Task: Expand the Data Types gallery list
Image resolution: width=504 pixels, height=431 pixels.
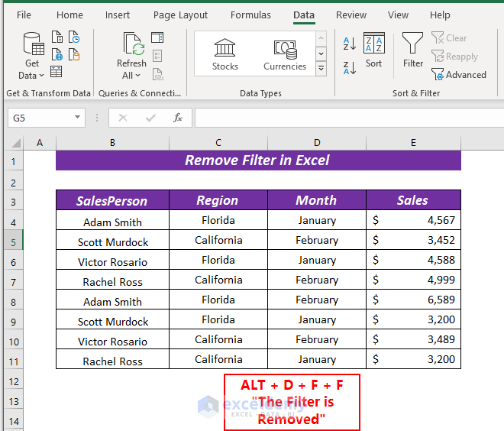Action: coord(321,68)
